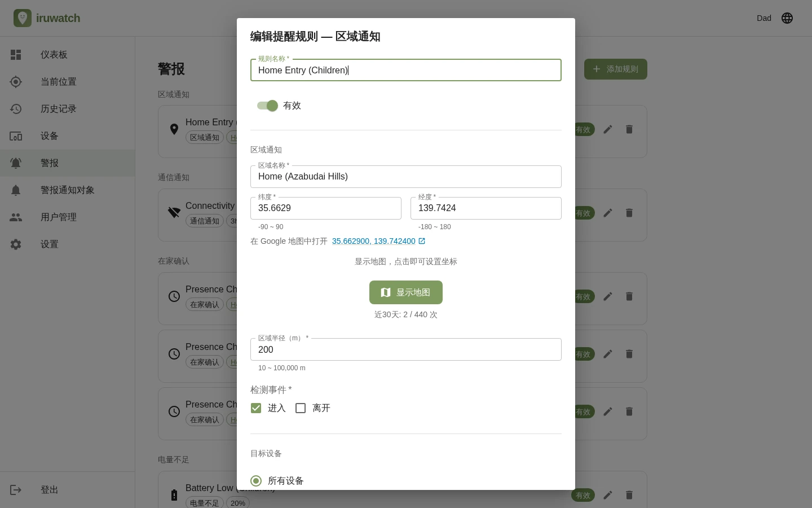
Task: Click the battery alert icon on Battery Low
Action: point(174,495)
